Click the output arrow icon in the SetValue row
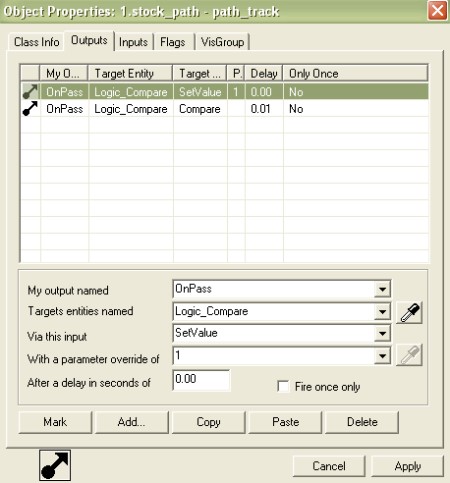The height and width of the screenshot is (483, 450). tap(30, 92)
